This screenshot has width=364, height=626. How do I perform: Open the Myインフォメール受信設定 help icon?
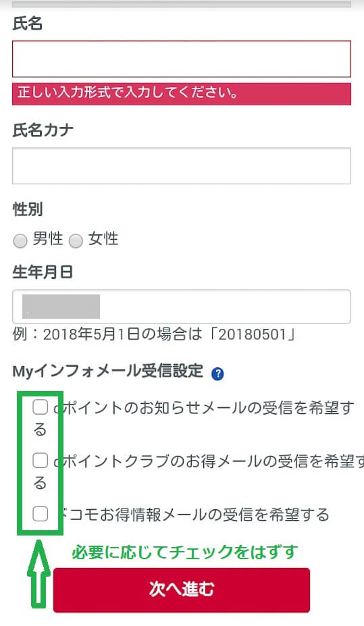[x=217, y=374]
